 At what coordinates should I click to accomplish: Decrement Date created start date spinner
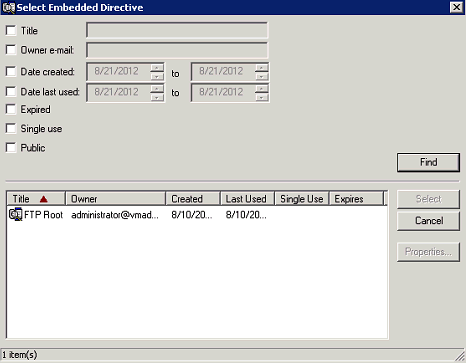[157, 76]
